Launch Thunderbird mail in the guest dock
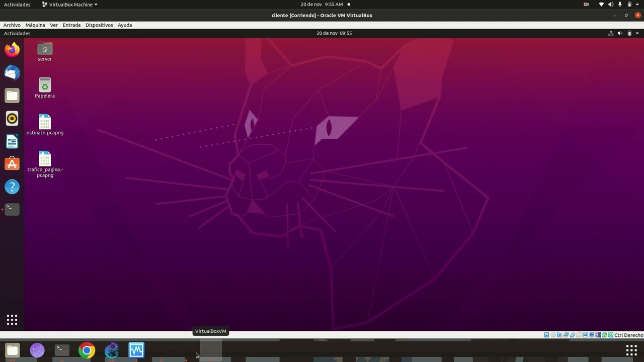Image resolution: width=644 pixels, height=362 pixels. click(12, 73)
